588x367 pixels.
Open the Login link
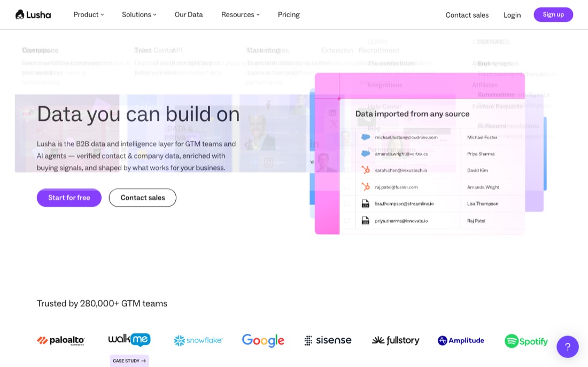point(512,15)
